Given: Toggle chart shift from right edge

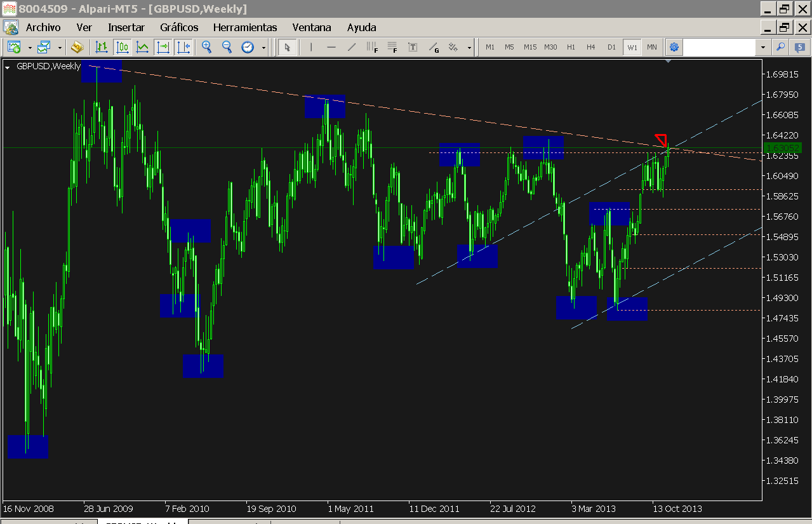Looking at the screenshot, I should tap(183, 47).
